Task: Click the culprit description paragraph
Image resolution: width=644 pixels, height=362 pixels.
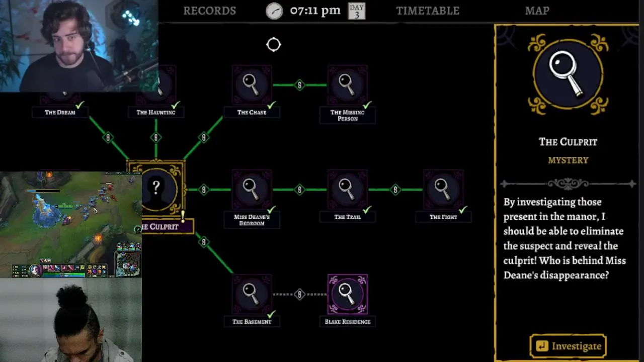Action: 565,238
